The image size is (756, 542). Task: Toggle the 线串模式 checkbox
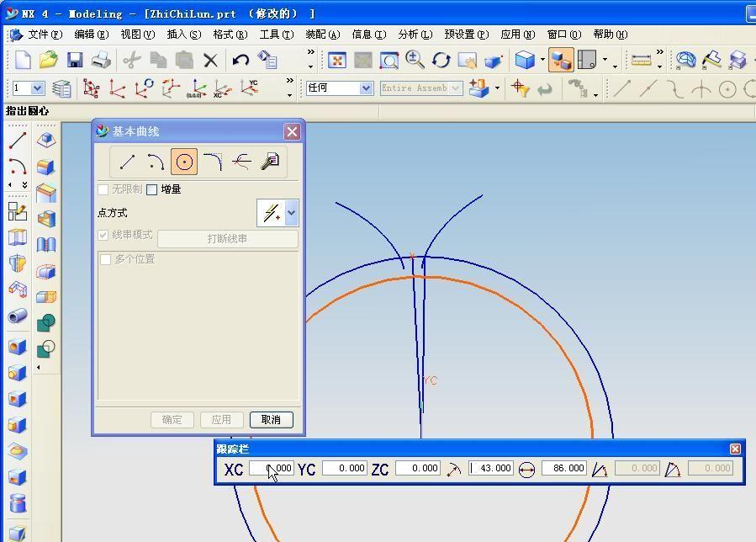[x=103, y=236]
